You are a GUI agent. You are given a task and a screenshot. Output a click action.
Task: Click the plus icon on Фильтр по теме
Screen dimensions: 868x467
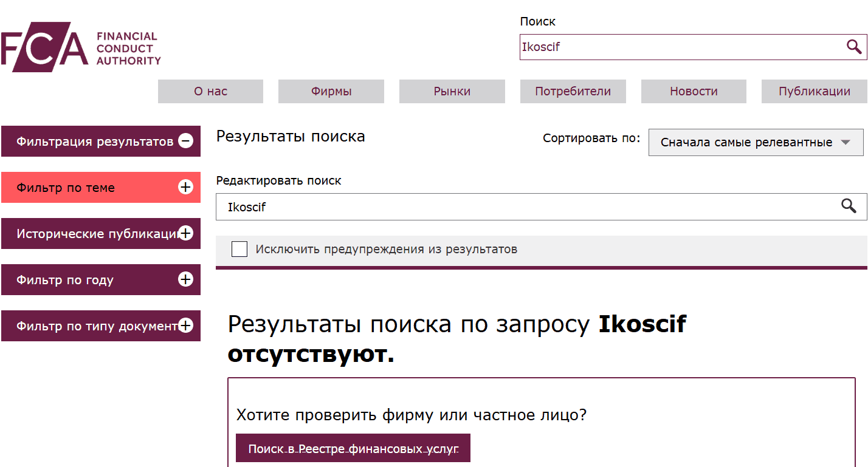click(x=185, y=187)
